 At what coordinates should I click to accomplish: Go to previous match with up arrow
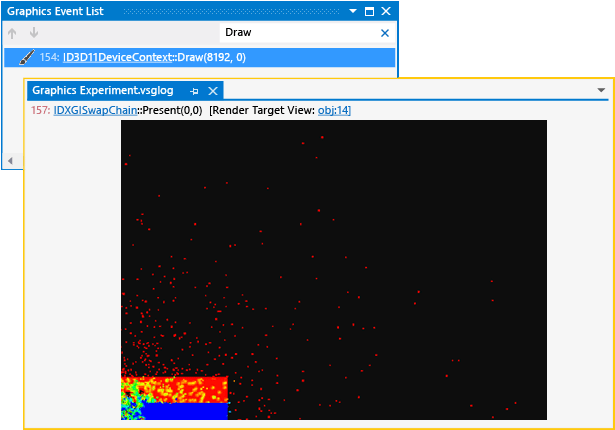click(12, 33)
